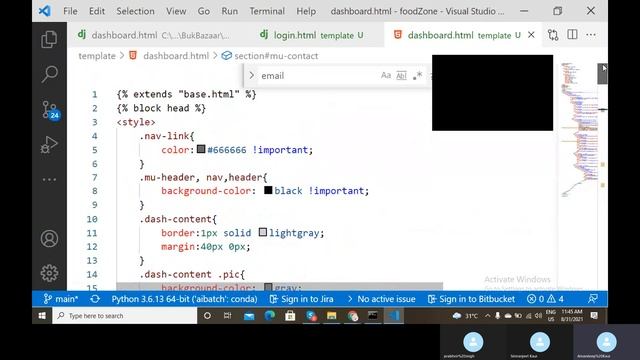Viewport: 640px width, 360px height.
Task: Open the Run and Debug view
Action: tap(49, 144)
